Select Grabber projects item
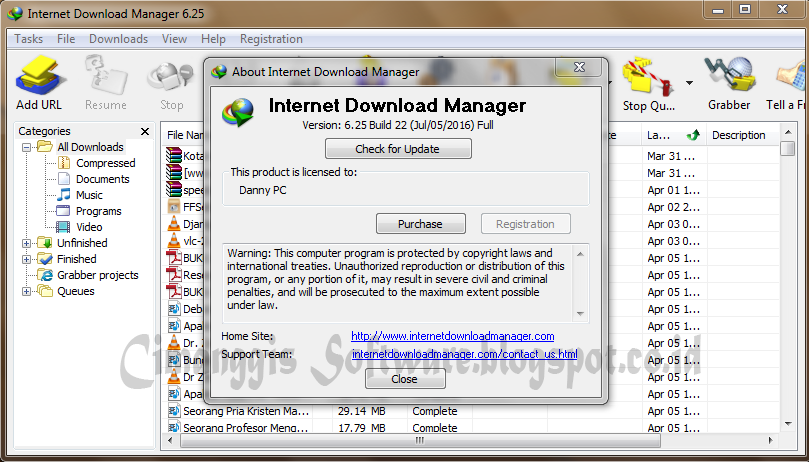The image size is (809, 462). 98,275
